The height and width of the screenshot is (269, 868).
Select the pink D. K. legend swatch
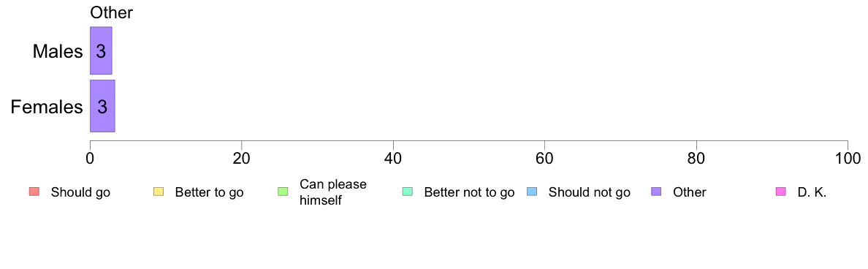point(780,192)
